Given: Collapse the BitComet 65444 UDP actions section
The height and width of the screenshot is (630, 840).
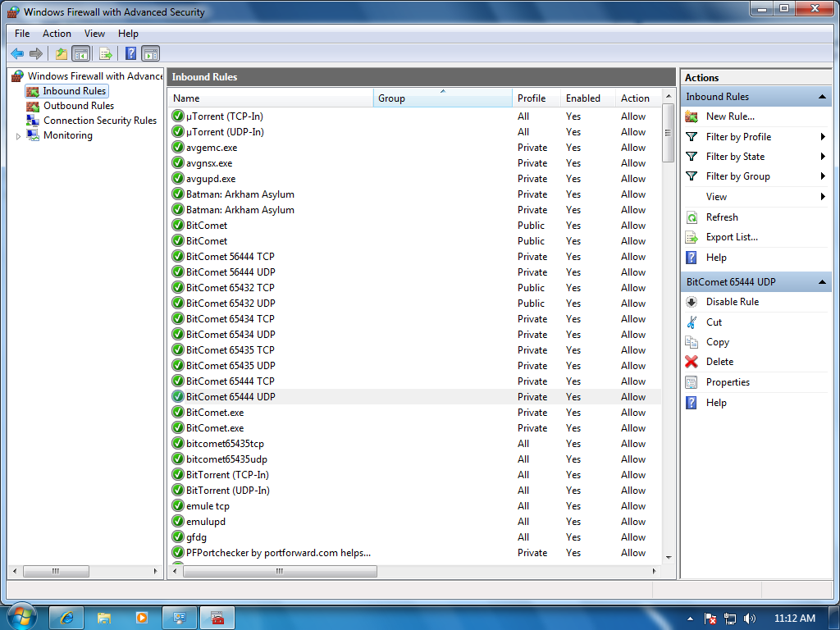Looking at the screenshot, I should point(822,282).
